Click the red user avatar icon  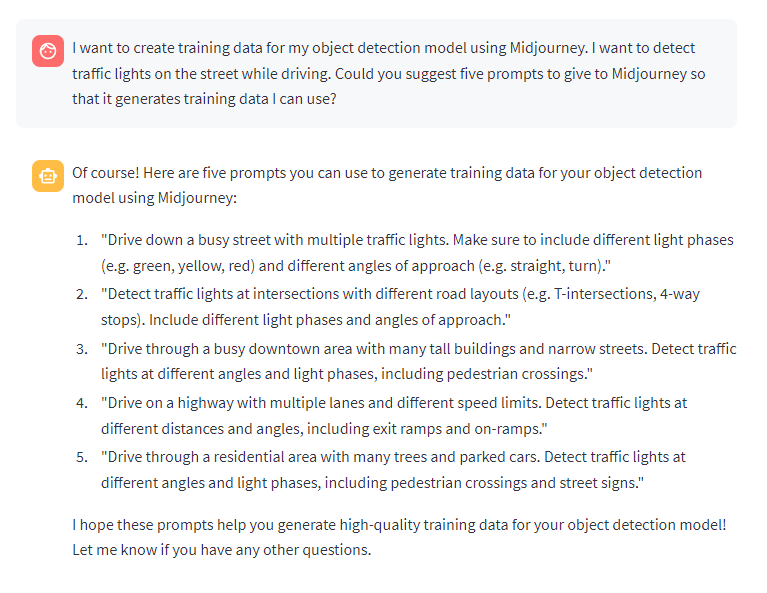click(48, 51)
